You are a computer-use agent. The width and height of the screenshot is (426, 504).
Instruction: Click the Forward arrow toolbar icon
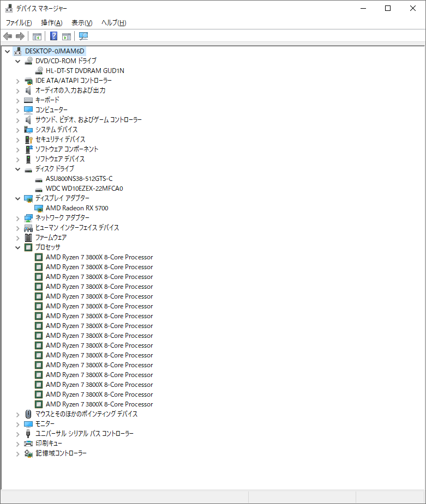click(x=20, y=37)
